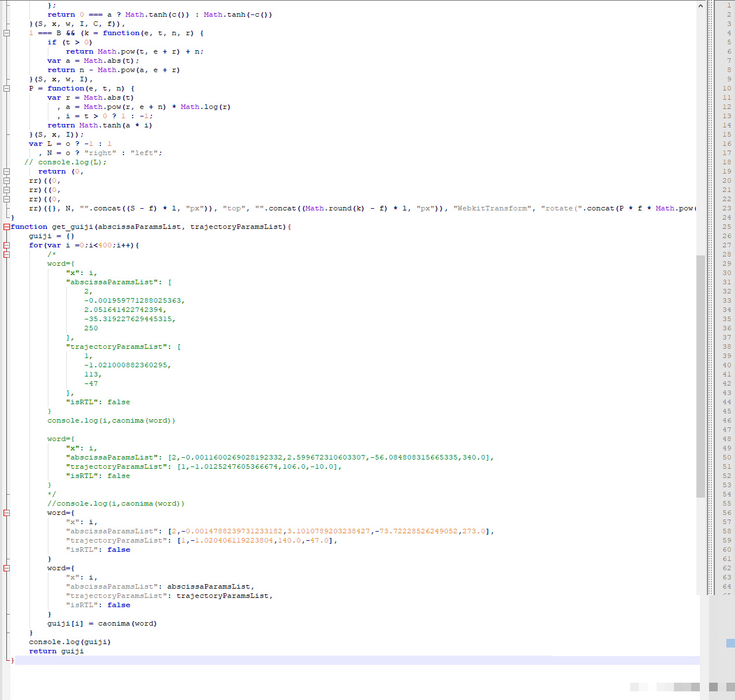Click the 'guiji = {}' assignment line

pyautogui.click(x=51, y=236)
